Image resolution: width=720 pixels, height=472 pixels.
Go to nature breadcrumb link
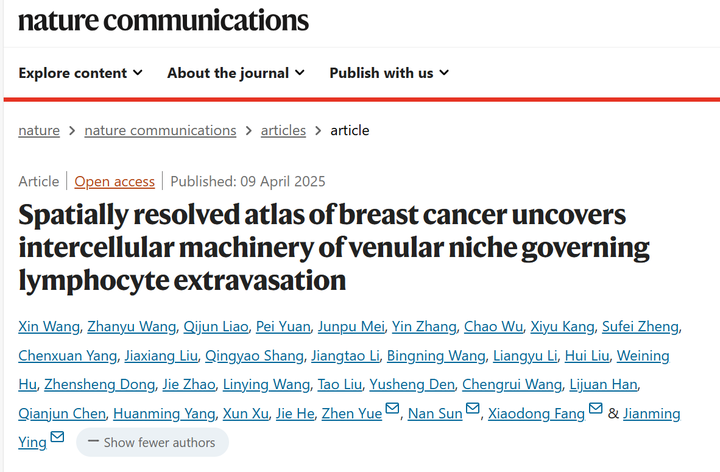coord(39,130)
